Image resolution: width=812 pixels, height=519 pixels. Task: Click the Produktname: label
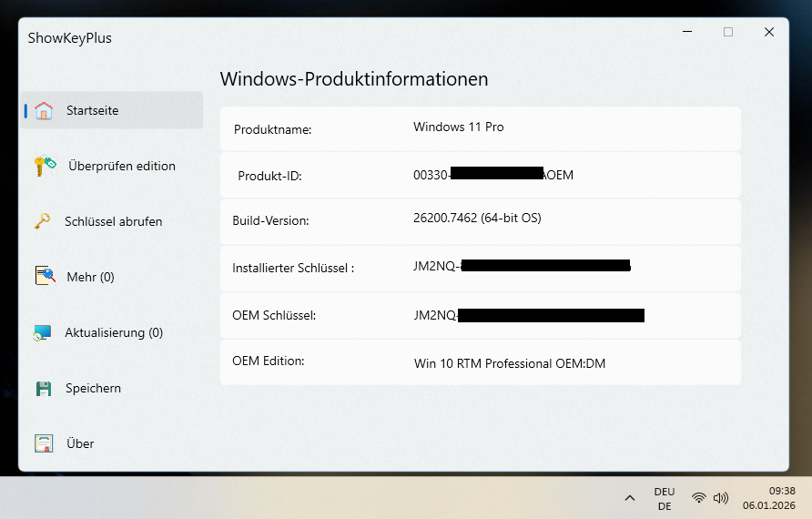(272, 129)
